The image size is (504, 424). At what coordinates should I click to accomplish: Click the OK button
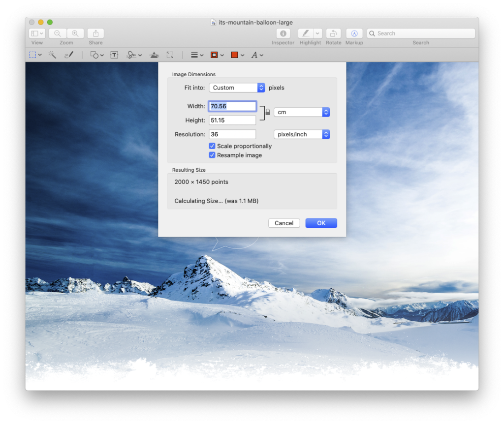click(x=321, y=223)
